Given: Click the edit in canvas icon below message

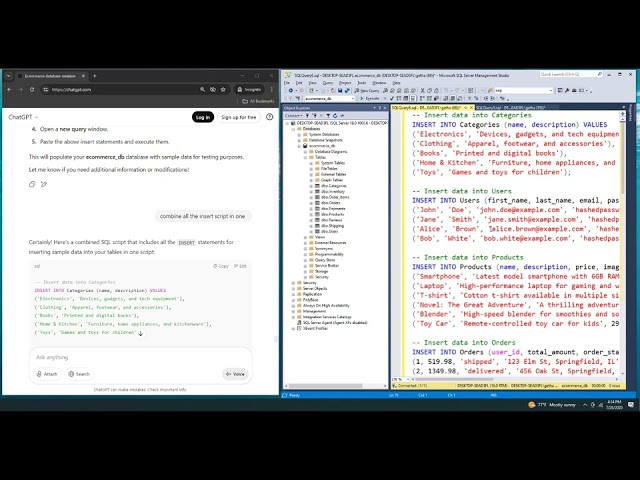Looking at the screenshot, I should (44, 184).
